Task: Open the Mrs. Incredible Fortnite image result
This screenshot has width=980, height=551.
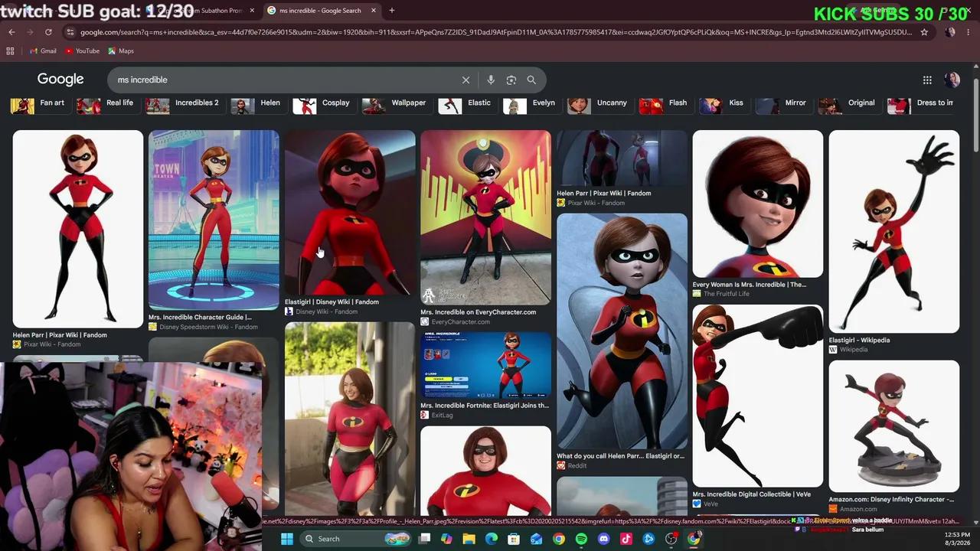Action: click(x=485, y=365)
